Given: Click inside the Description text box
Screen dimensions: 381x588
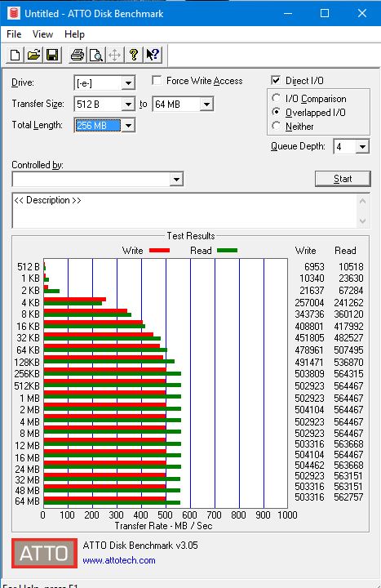Looking at the screenshot, I should [185, 211].
